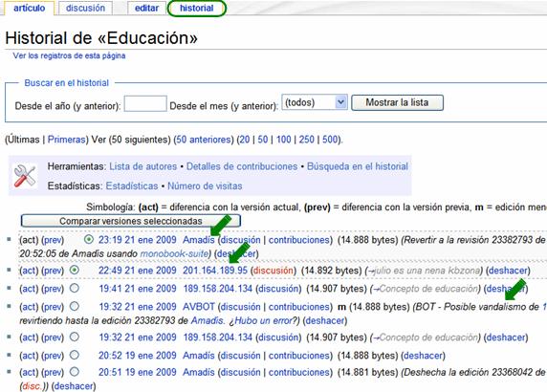Open AVBOT user link
Viewport: 547px width, 392px height.
[199, 307]
